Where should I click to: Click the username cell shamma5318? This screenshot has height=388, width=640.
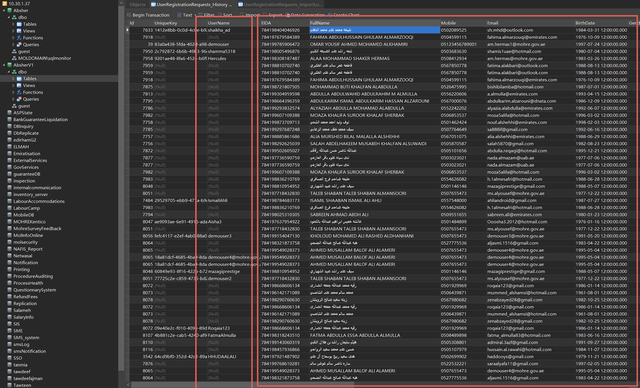click(222, 51)
